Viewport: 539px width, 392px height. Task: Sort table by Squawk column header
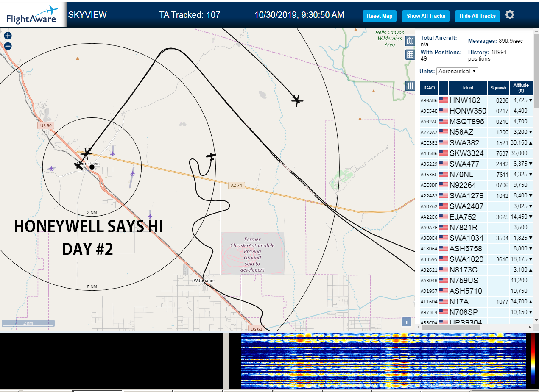tap(498, 88)
